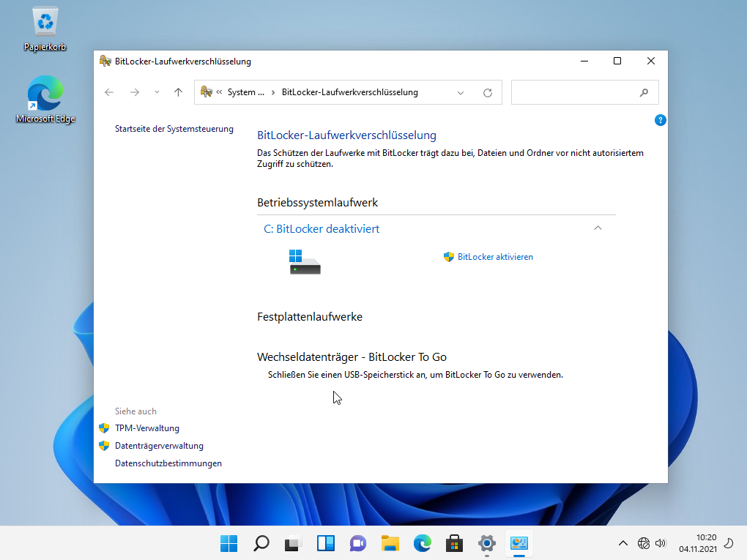Screen dimensions: 747x560
Task: Click the network globe tray icon
Action: pos(644,543)
